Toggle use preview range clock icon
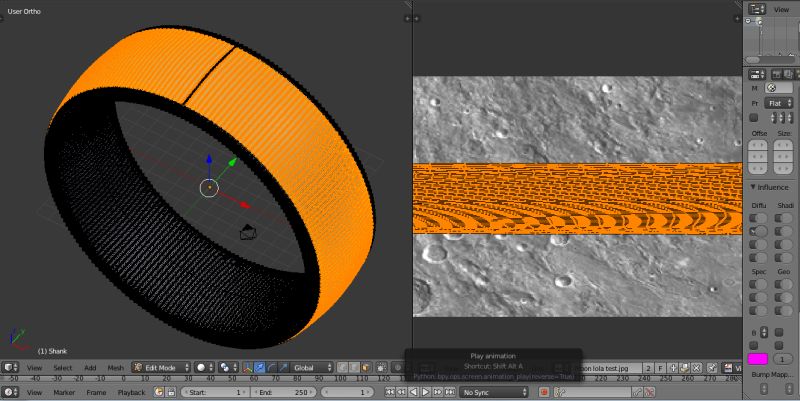800x401 pixels. point(159,392)
